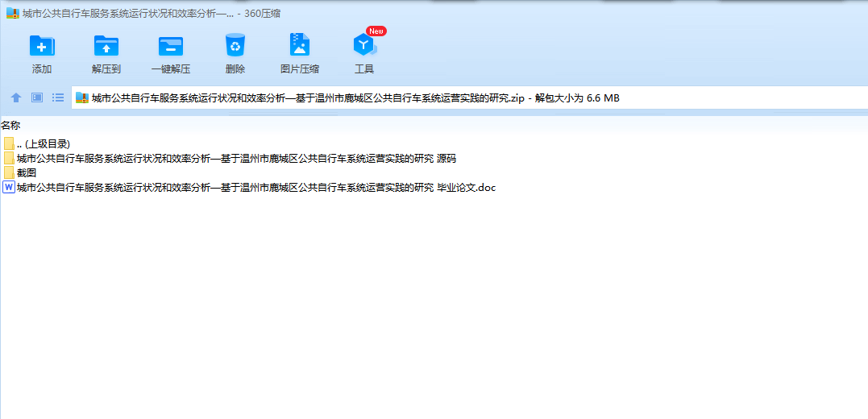
Task: Switch to list view mode icon
Action: tap(58, 98)
